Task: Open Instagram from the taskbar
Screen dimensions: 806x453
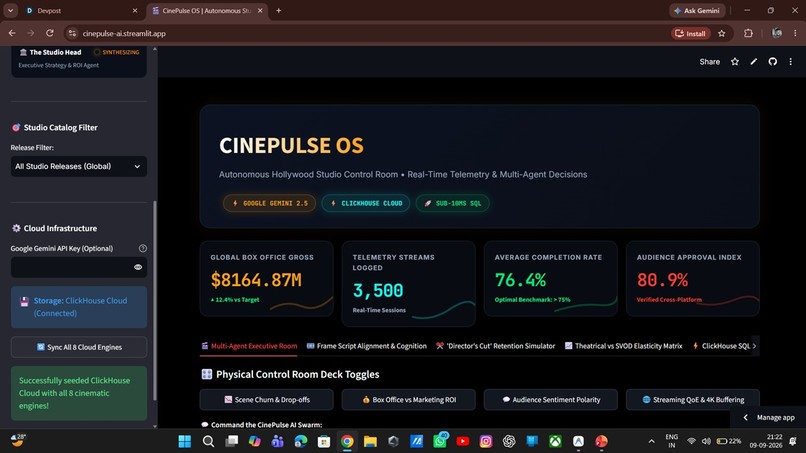Action: pyautogui.click(x=486, y=441)
